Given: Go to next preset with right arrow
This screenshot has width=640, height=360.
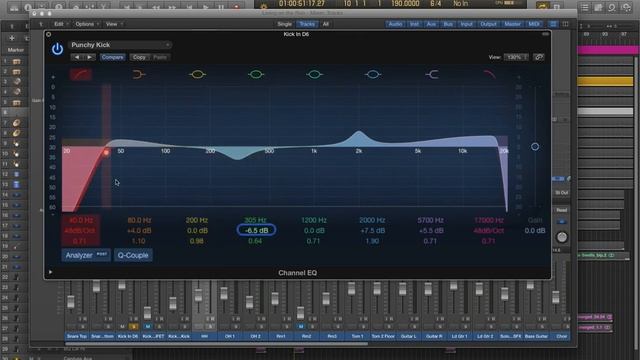Looking at the screenshot, I should (x=89, y=57).
